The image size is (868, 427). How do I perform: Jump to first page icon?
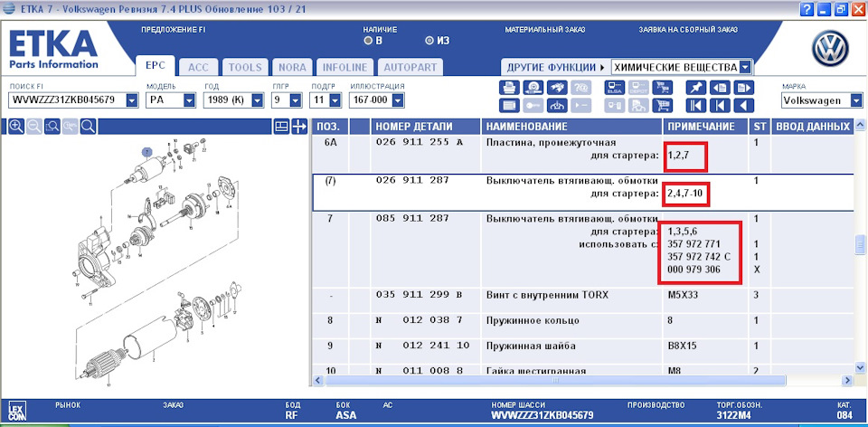coord(695,105)
